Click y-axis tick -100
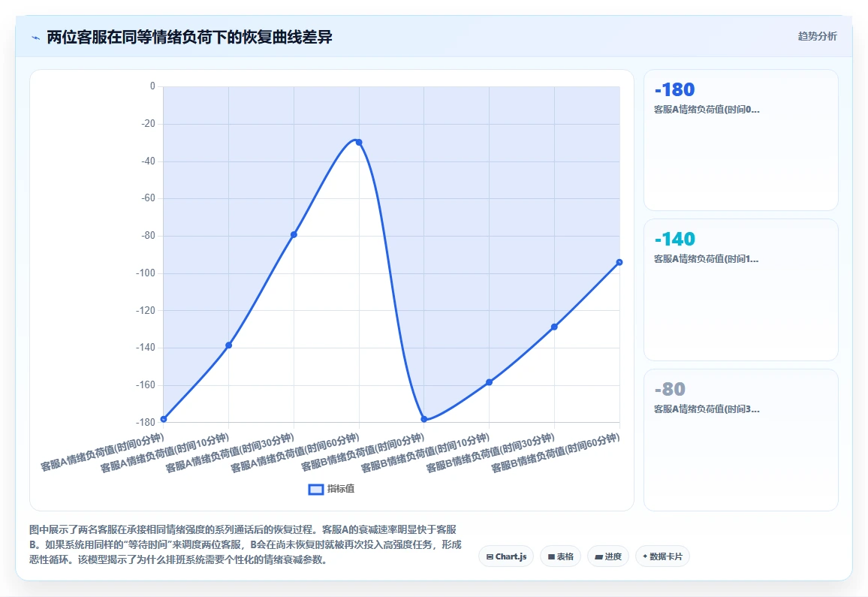 146,273
